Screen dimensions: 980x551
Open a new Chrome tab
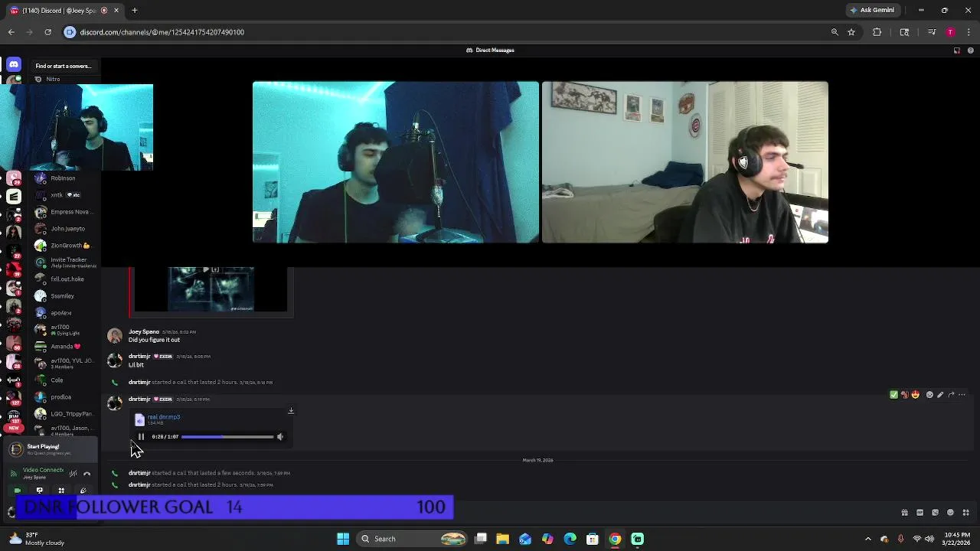(134, 11)
